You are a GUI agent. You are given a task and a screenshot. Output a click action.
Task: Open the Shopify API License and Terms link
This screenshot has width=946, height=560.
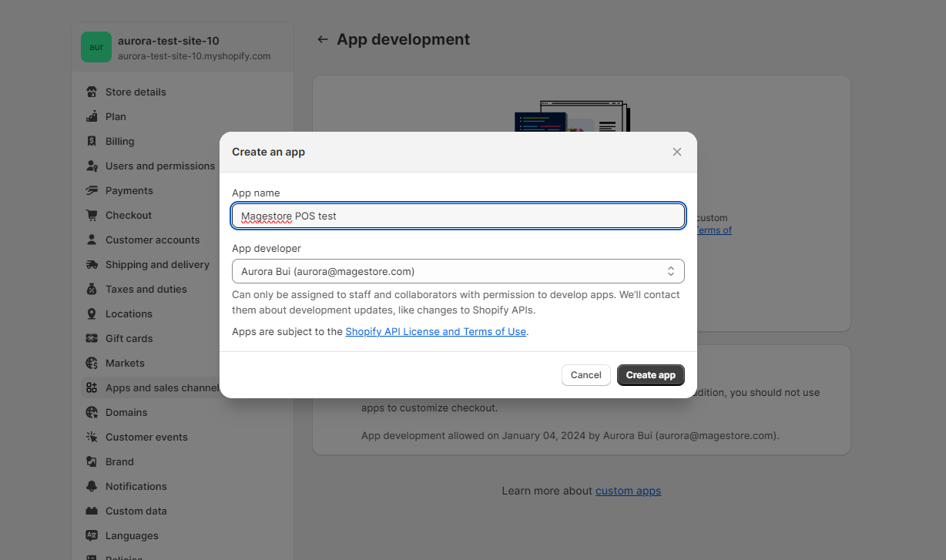pos(435,331)
